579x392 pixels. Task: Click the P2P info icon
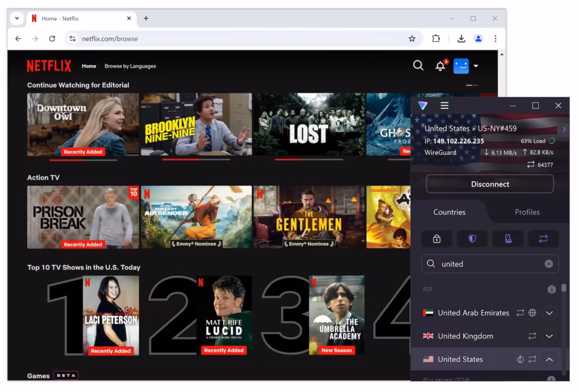(551, 289)
